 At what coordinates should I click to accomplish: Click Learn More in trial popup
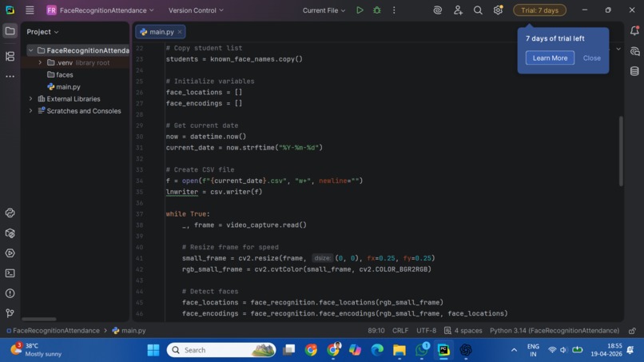click(x=550, y=58)
